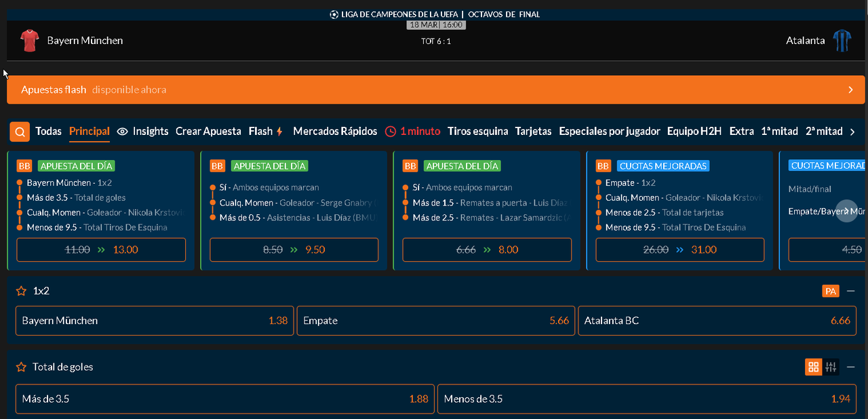868x419 pixels.
Task: Click Cuotas mejoradas label on 31.00 card
Action: pos(663,165)
